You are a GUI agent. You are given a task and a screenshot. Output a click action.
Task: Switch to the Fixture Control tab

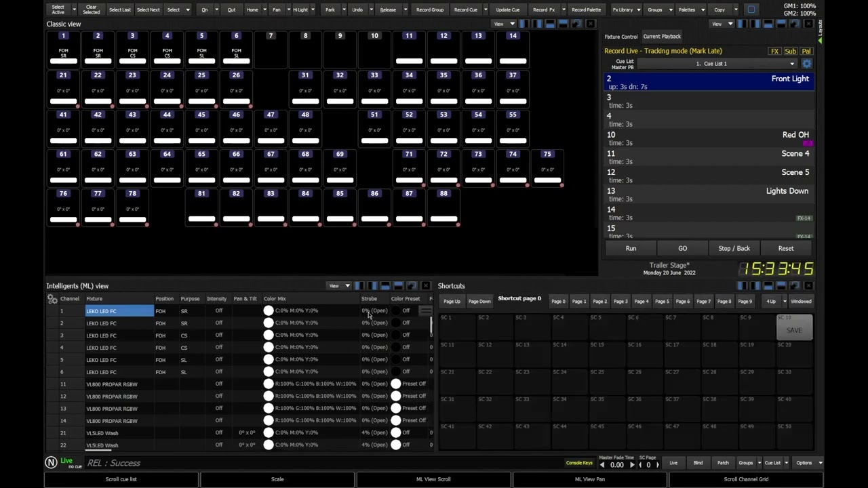pyautogui.click(x=620, y=37)
